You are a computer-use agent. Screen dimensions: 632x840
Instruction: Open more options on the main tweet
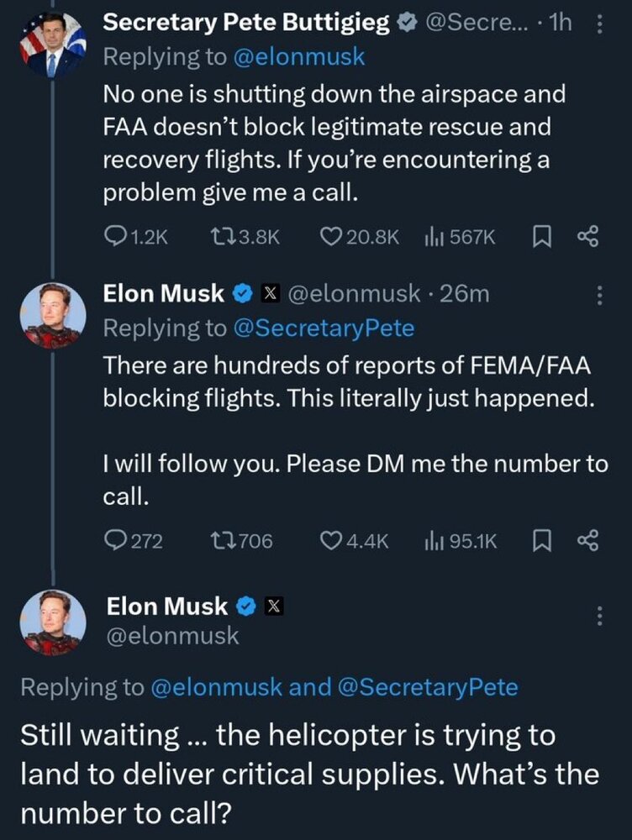(x=599, y=616)
